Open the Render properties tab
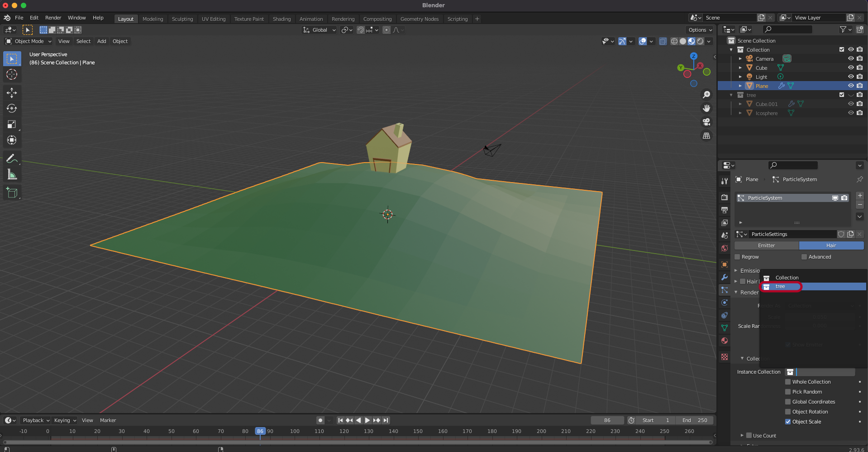868x452 pixels. (x=725, y=197)
